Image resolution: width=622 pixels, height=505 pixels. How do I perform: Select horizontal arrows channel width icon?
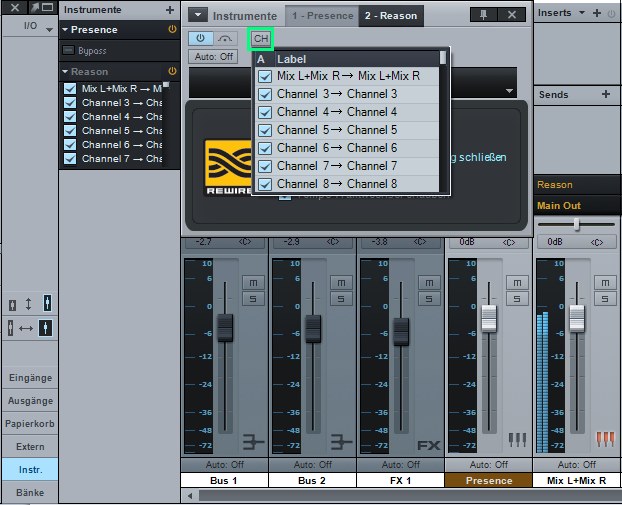[26, 328]
